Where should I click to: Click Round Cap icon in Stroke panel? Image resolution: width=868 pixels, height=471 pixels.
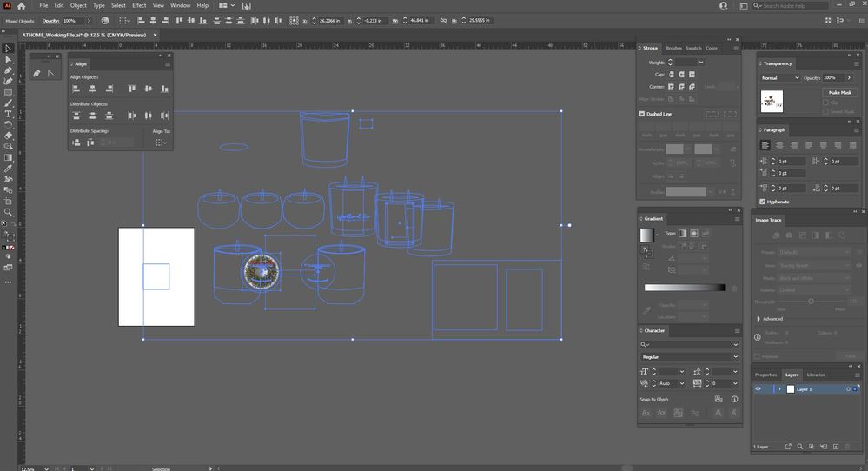coord(683,75)
